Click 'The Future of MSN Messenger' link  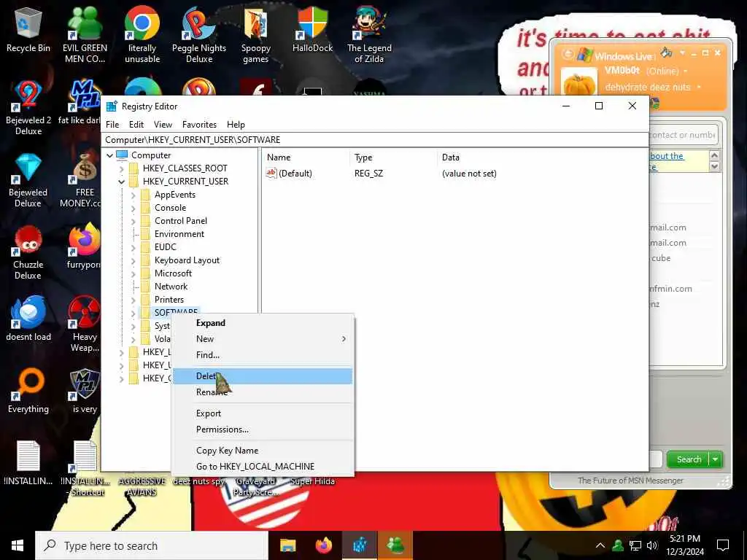pyautogui.click(x=630, y=481)
